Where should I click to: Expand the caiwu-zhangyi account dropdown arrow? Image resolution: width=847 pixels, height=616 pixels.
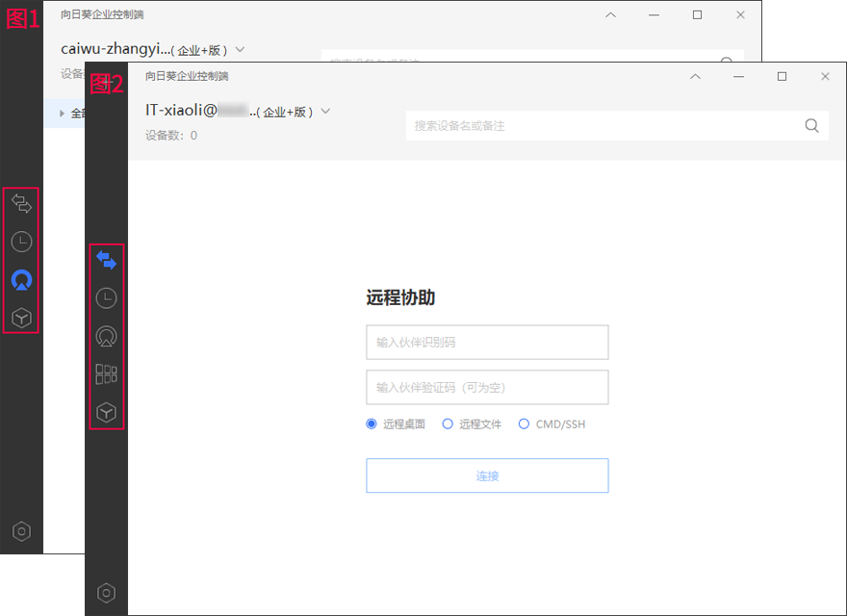(x=240, y=49)
